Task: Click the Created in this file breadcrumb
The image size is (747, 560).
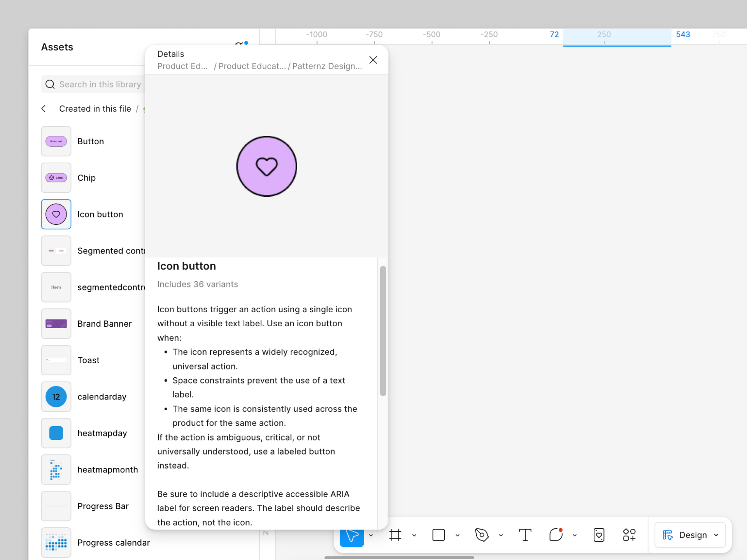Action: click(95, 109)
